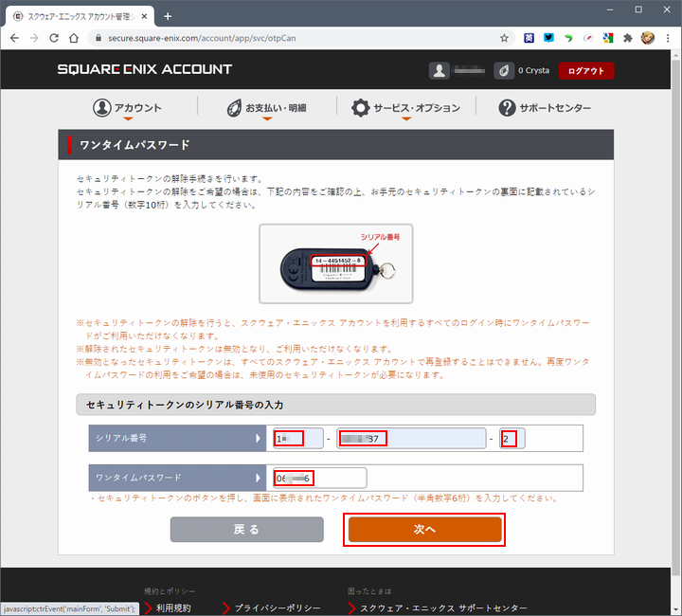Image resolution: width=682 pixels, height=616 pixels.
Task: Go back with the browser back arrow
Action: pos(14,38)
